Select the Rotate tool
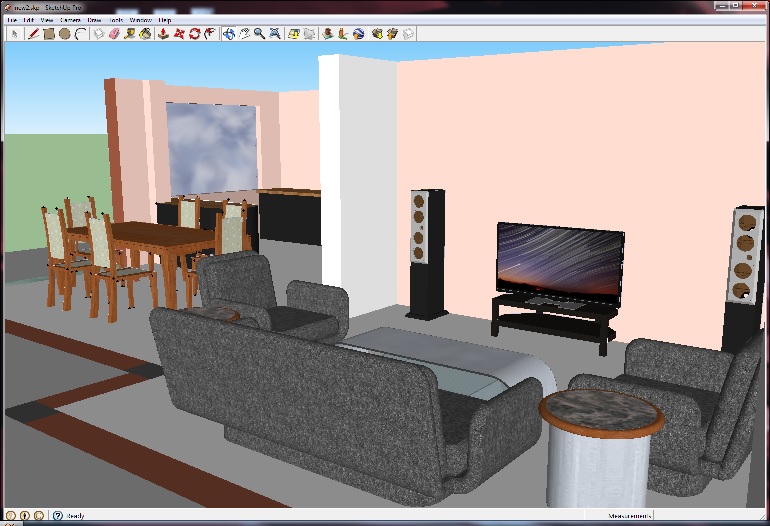 pyautogui.click(x=194, y=34)
